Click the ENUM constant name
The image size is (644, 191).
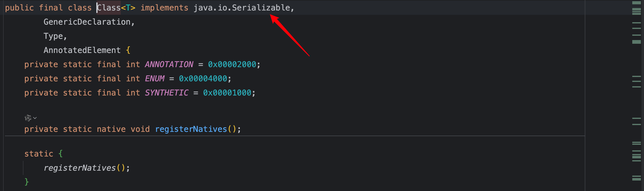155,79
